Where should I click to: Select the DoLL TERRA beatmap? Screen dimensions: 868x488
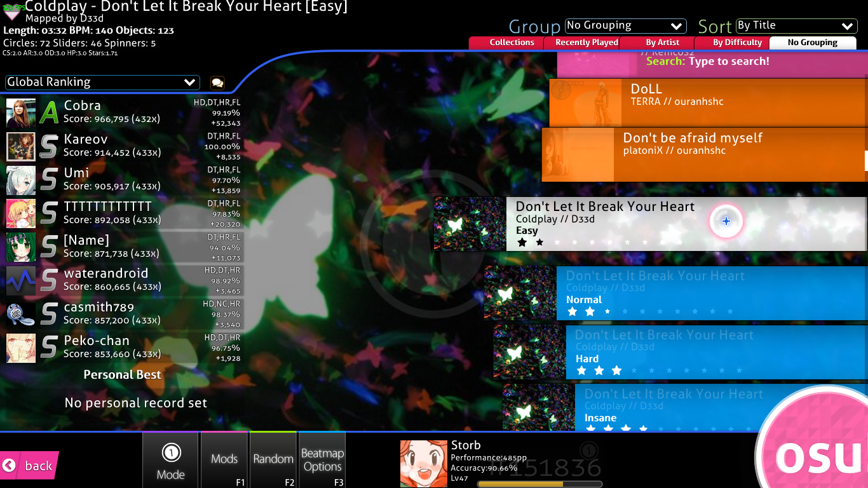coord(709,103)
